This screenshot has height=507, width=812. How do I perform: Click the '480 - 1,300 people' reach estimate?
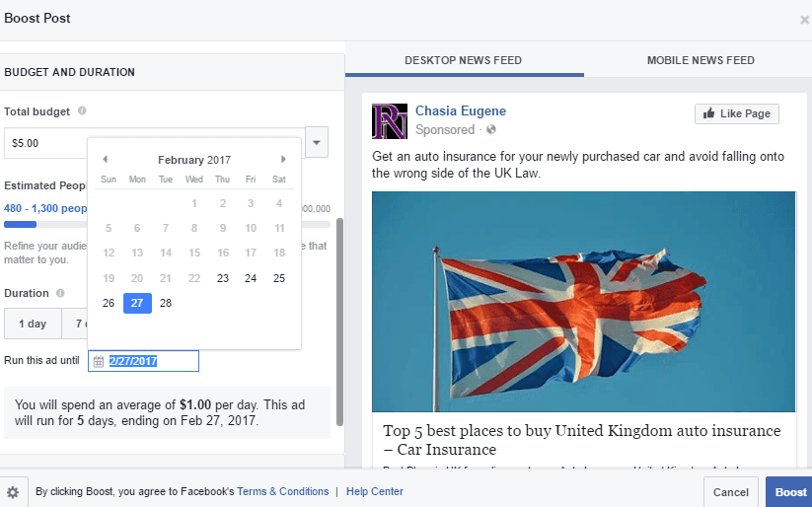point(45,208)
